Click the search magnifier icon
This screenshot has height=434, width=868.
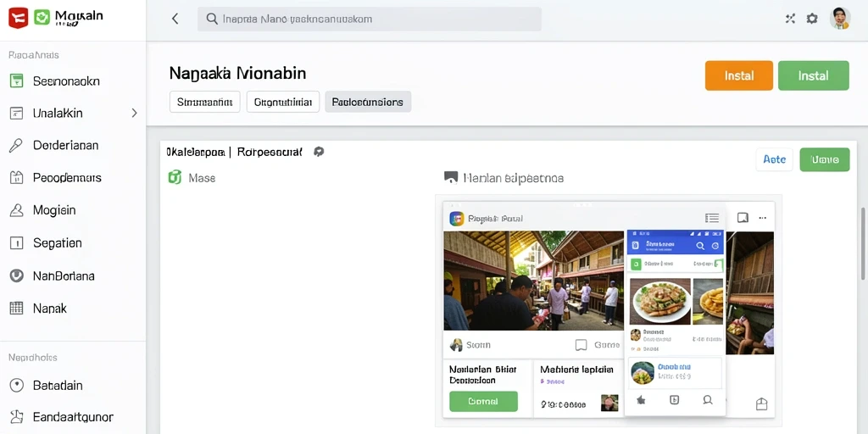[211, 19]
